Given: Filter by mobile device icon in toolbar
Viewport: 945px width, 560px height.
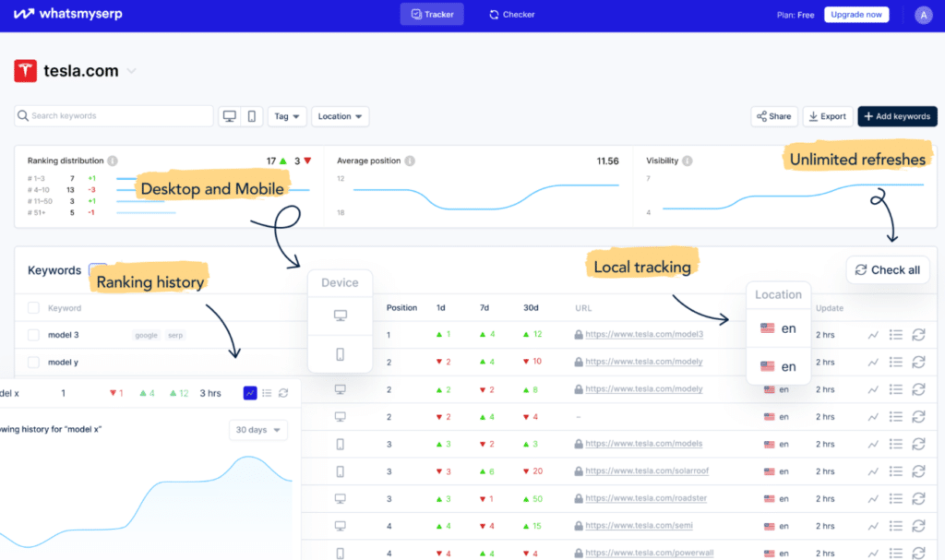Looking at the screenshot, I should [x=251, y=116].
